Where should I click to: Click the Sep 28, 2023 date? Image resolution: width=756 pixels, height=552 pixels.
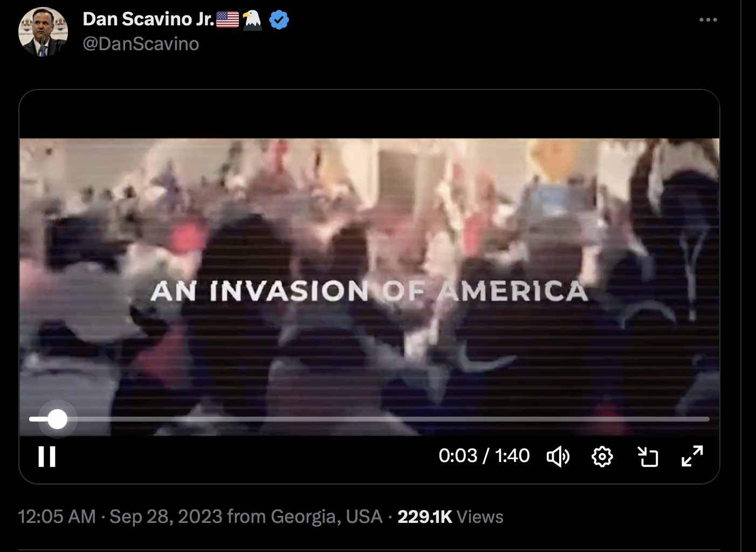(166, 516)
